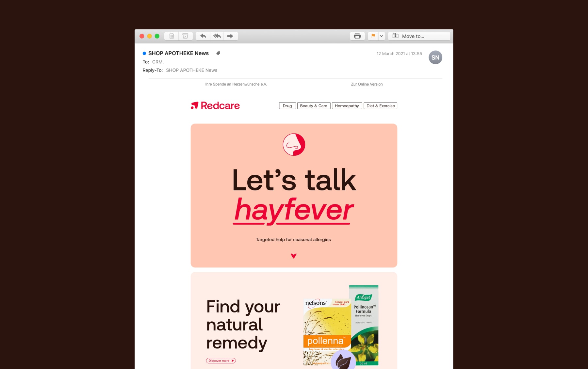The height and width of the screenshot is (369, 588).
Task: Flag the message with orange flag
Action: coord(373,36)
